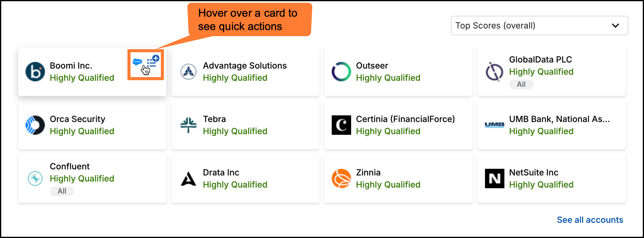
Task: Click the All tag on Confluent card
Action: point(62,191)
